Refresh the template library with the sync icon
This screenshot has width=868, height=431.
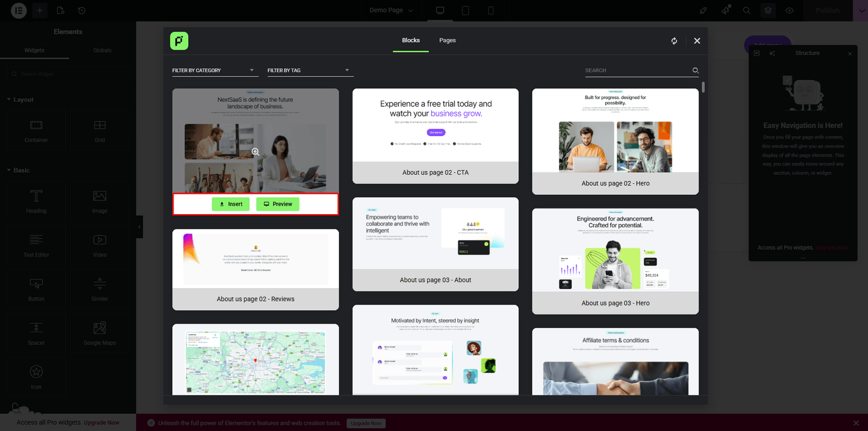[x=674, y=41]
